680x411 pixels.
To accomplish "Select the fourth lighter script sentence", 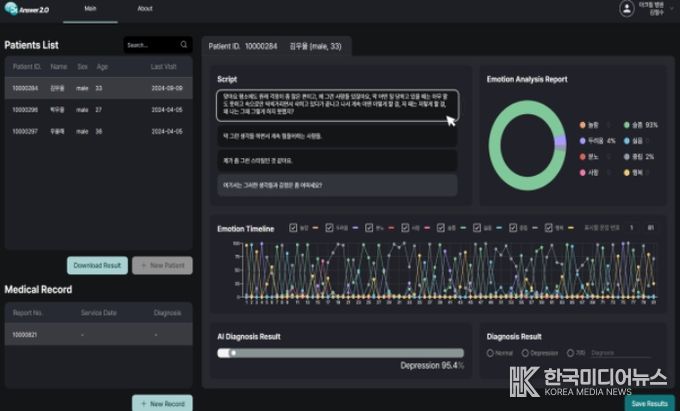I will pyautogui.click(x=337, y=185).
